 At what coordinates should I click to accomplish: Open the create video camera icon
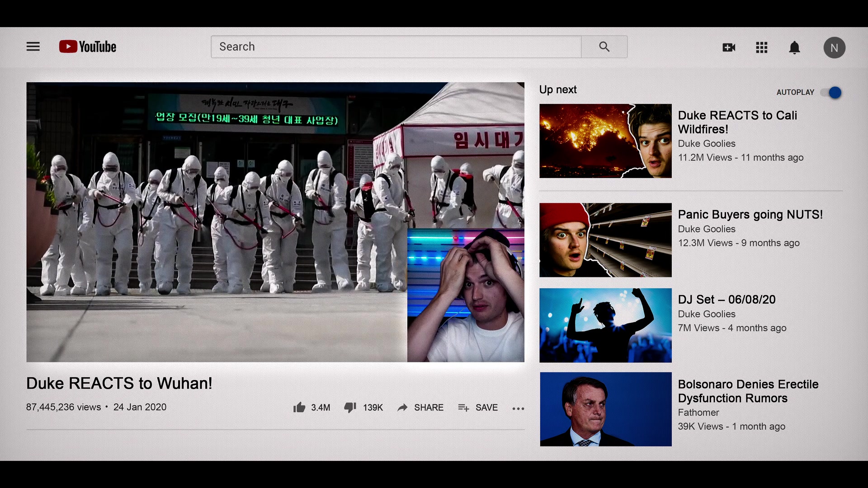point(729,47)
